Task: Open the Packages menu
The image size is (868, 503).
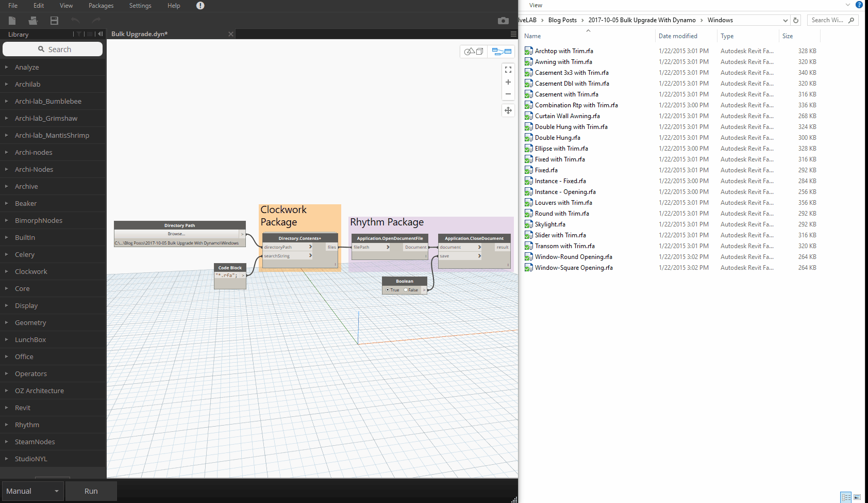Action: tap(101, 6)
